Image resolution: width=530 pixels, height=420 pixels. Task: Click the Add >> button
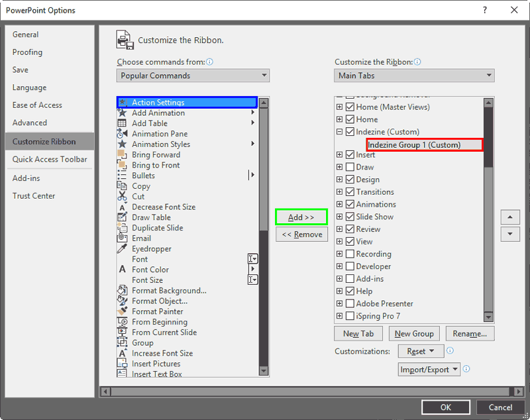(x=301, y=217)
